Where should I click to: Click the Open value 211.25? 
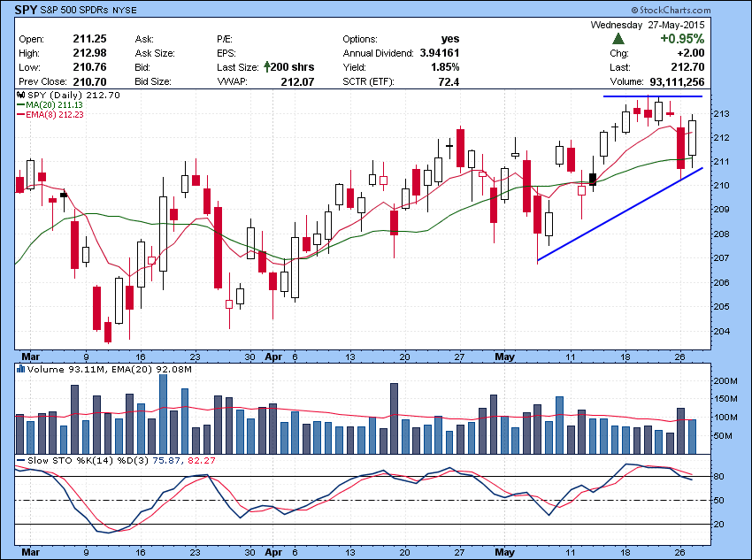[x=89, y=39]
